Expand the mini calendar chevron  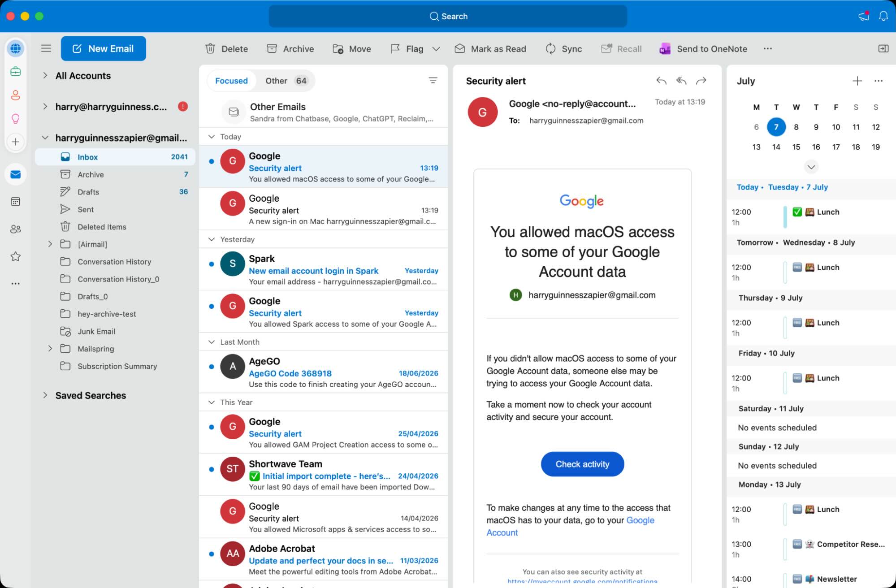811,167
